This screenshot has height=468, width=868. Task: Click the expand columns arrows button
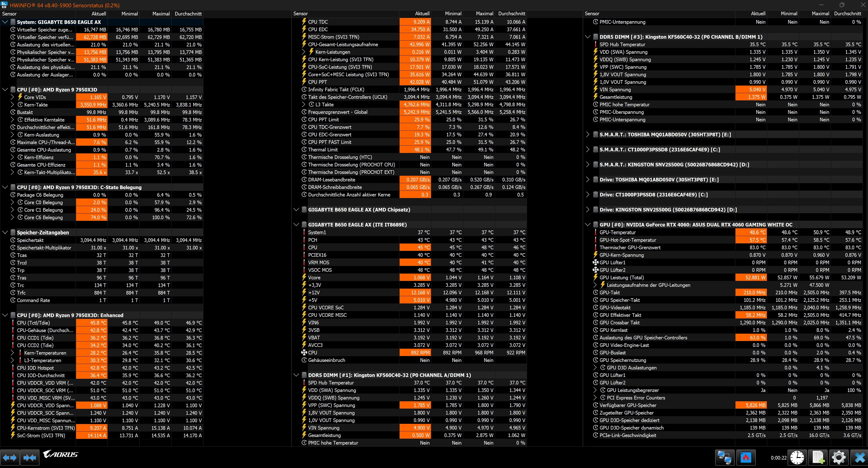click(x=9, y=458)
